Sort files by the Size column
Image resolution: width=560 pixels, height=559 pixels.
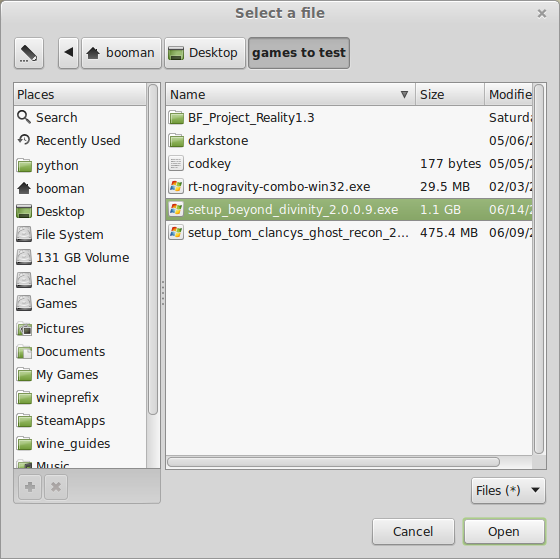tap(450, 94)
